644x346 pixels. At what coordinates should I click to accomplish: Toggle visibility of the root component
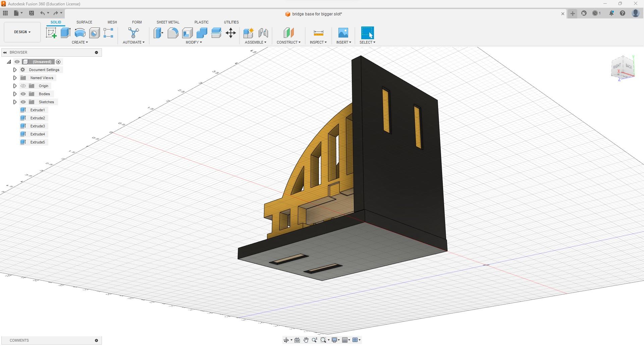point(17,62)
